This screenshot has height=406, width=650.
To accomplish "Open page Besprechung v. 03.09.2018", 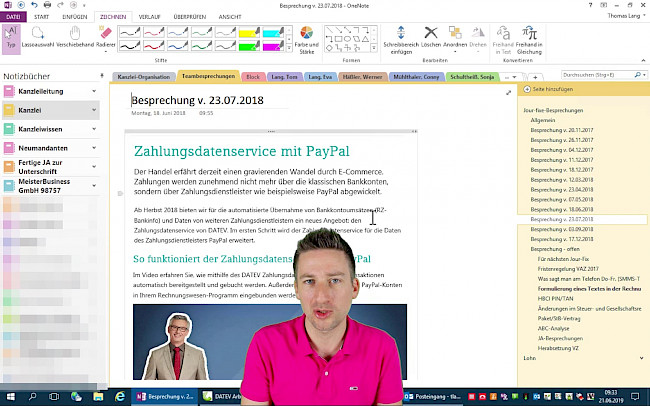I will pos(560,229).
